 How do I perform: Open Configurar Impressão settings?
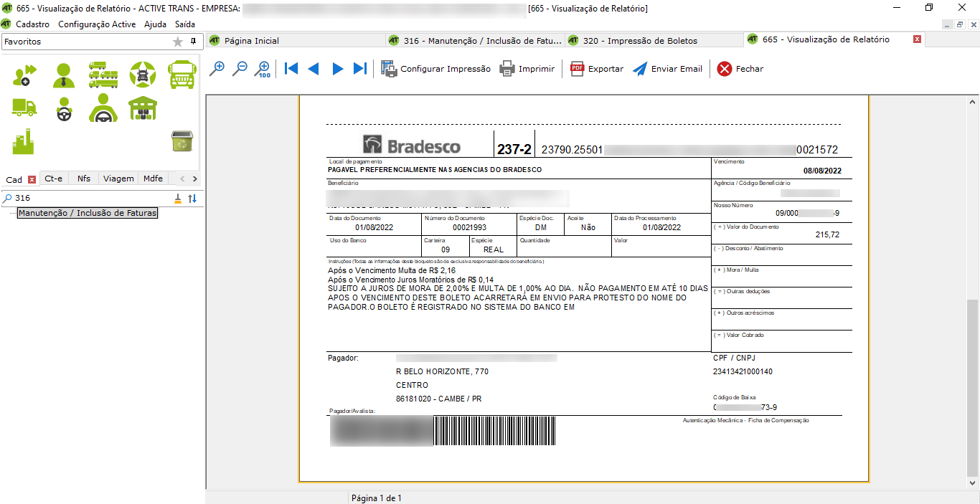[436, 69]
